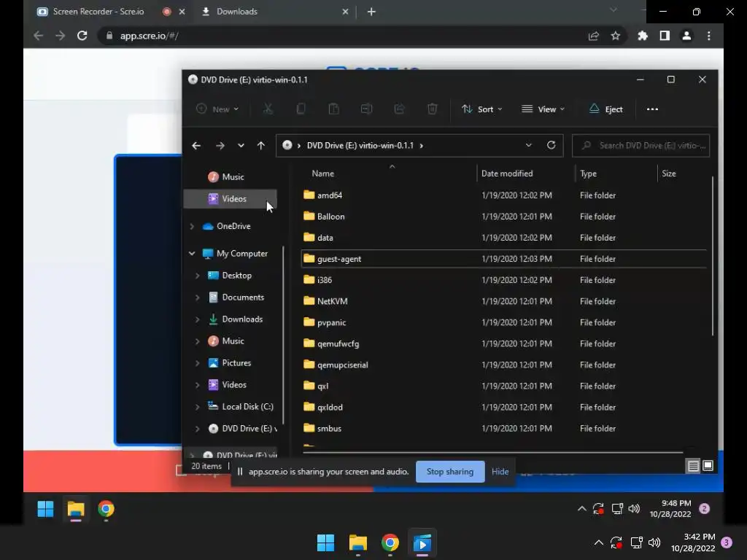Click the file list vertical scrollbar
This screenshot has height=560, width=747.
[713, 256]
